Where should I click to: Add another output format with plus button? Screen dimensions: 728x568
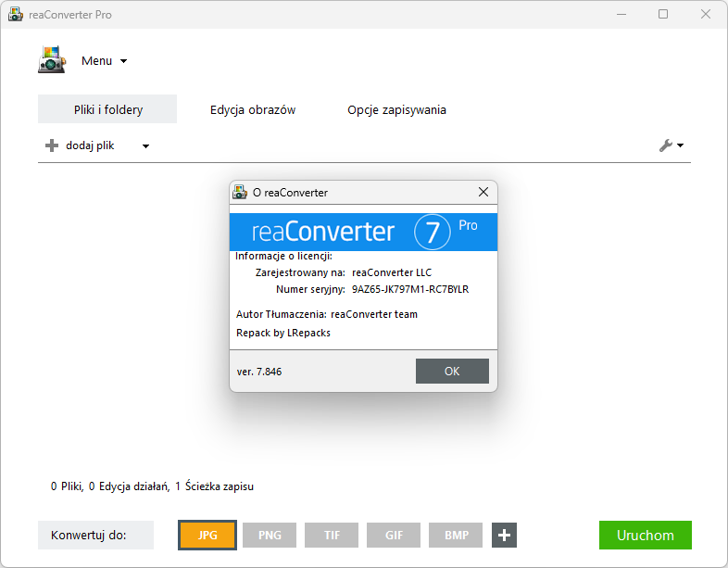point(504,535)
